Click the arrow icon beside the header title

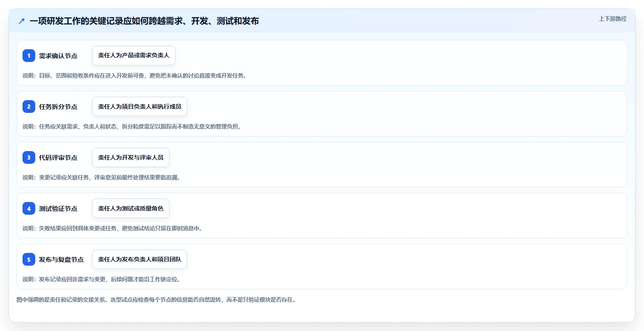[x=22, y=21]
